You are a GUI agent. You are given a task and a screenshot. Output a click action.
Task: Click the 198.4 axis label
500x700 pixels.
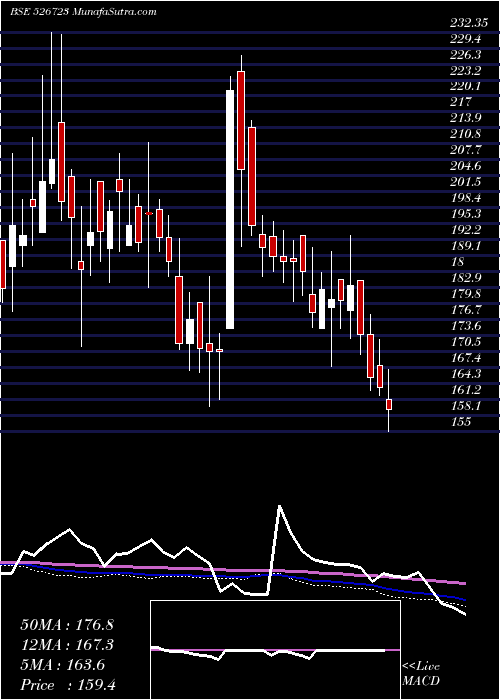coord(465,198)
